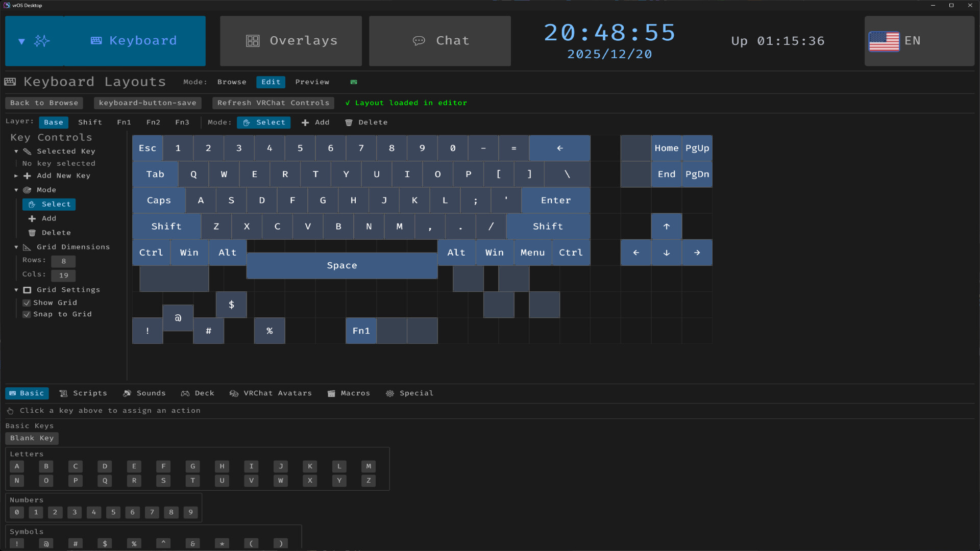Activate the Delete key mode trash icon
Viewport: 980px width, 551px height.
349,122
